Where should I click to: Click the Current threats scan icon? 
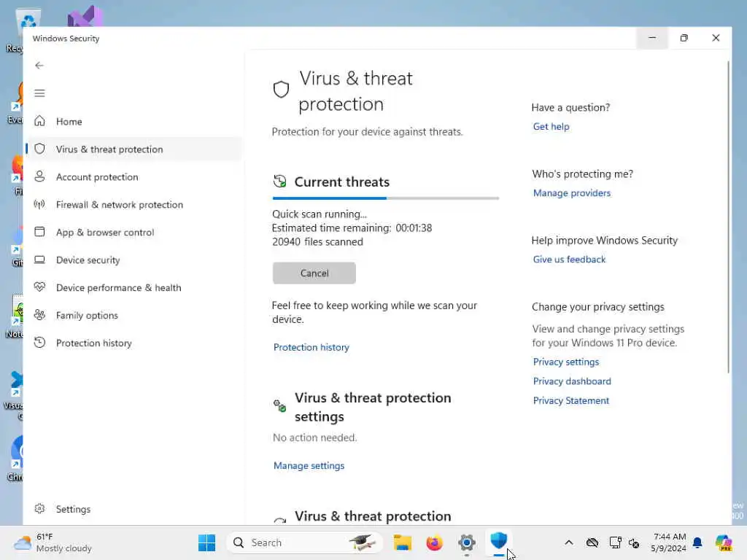click(279, 182)
